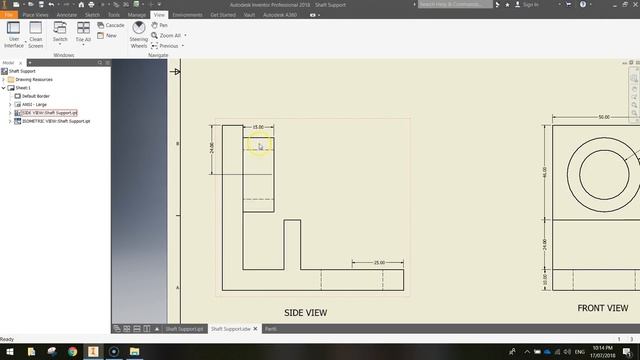Viewport: 640px width, 360px height.
Task: Activate Clean Screen mode
Action: pos(36,35)
